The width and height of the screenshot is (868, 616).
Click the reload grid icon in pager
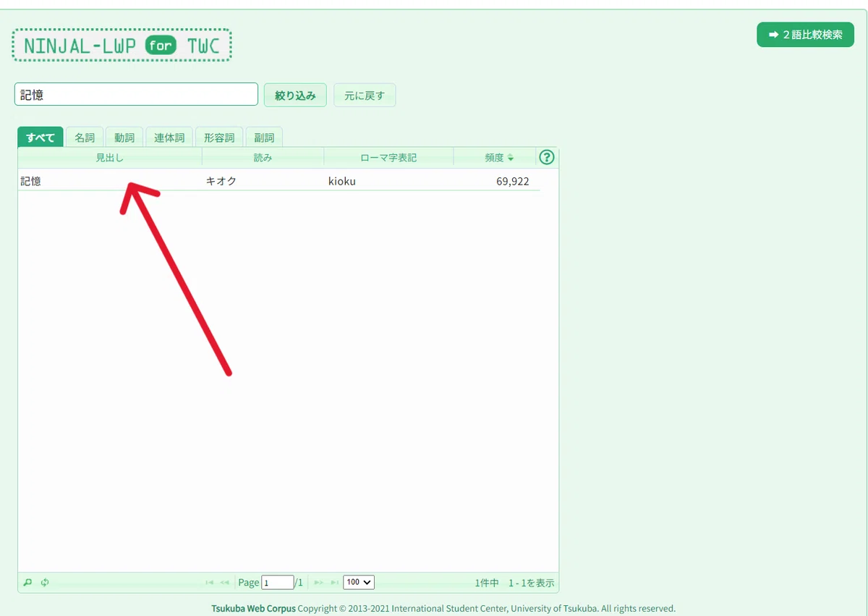point(45,582)
